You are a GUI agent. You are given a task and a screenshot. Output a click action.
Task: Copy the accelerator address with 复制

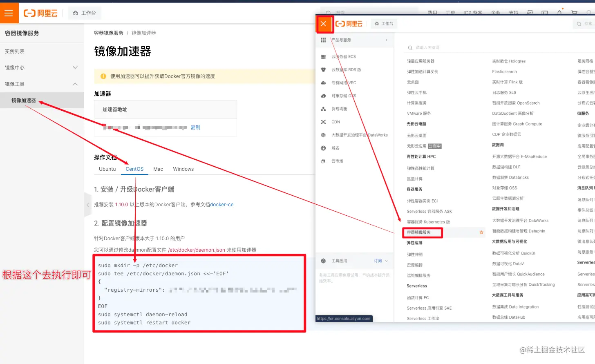(x=195, y=127)
